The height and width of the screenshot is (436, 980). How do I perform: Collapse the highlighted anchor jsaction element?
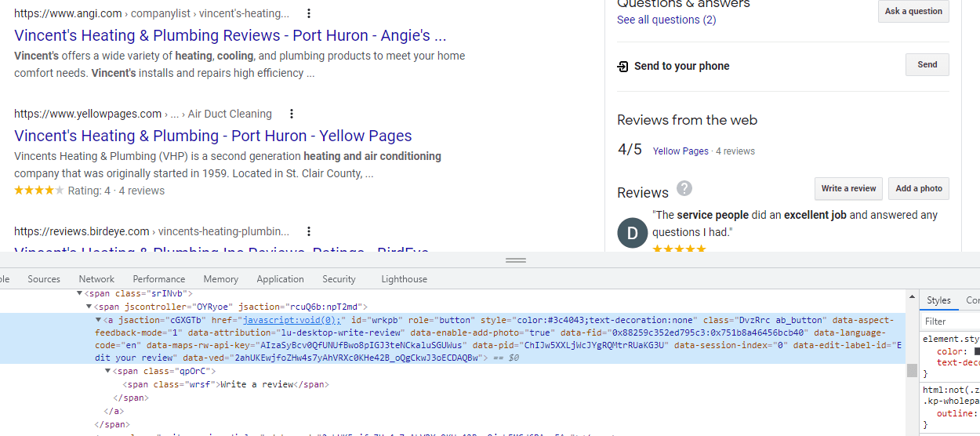99,320
